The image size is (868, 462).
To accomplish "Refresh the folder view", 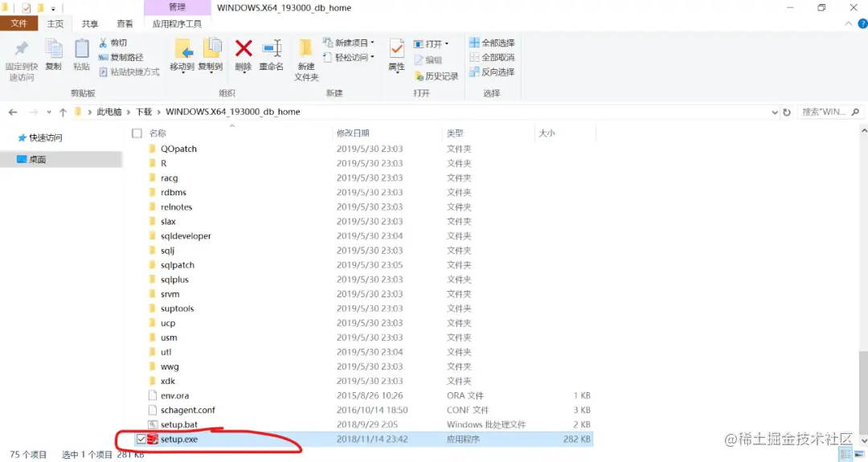I will pyautogui.click(x=787, y=112).
